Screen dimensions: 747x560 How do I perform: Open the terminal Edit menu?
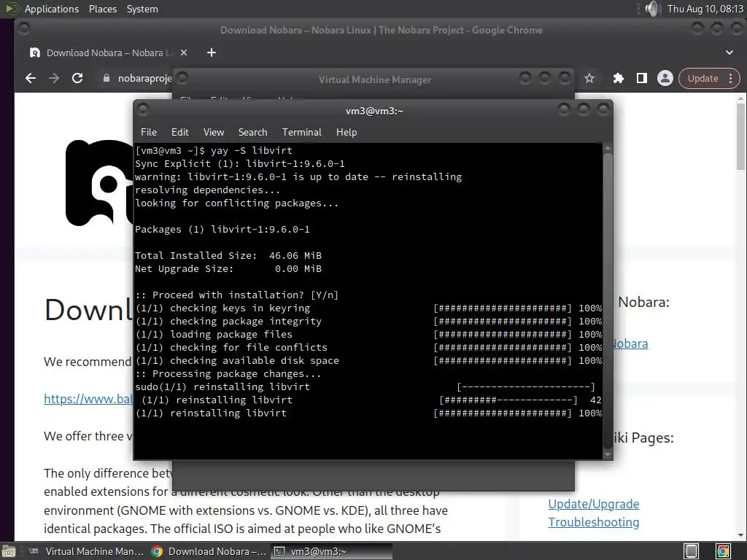click(179, 132)
